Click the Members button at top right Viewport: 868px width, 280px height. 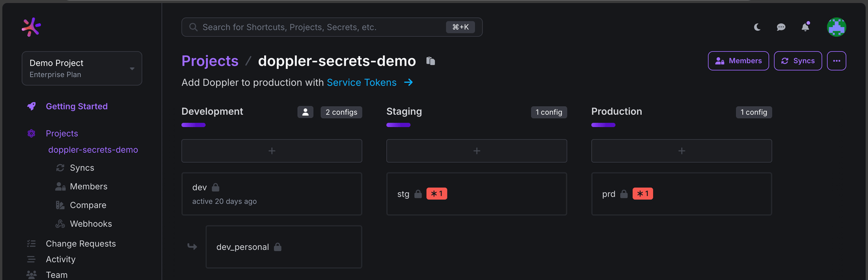point(738,61)
